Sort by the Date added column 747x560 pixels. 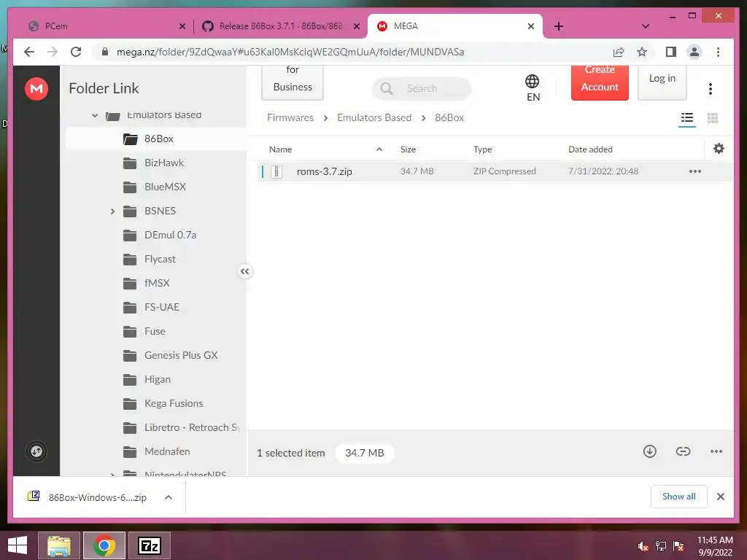590,149
